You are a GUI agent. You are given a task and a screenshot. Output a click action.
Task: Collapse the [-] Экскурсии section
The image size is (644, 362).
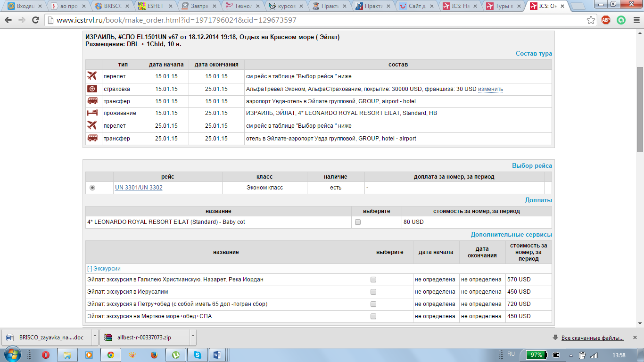tap(104, 269)
